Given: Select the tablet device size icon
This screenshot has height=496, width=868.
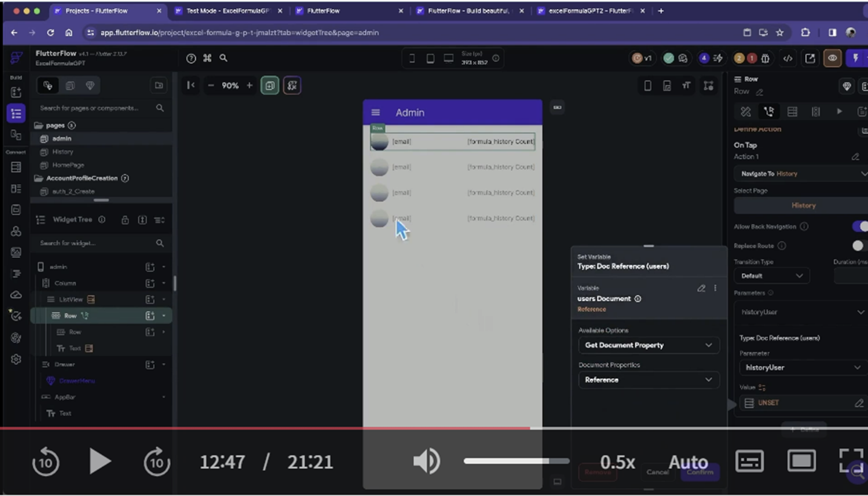Looking at the screenshot, I should coord(430,58).
